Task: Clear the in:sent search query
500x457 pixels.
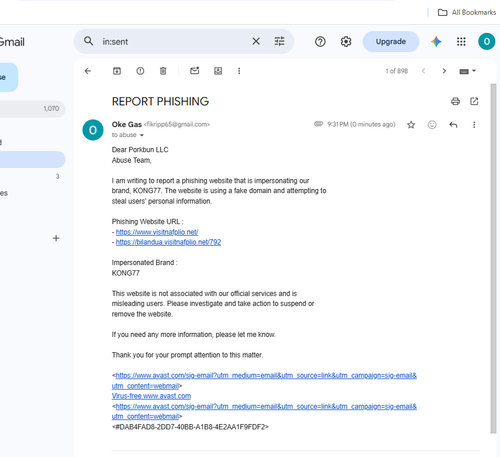Action: (256, 41)
